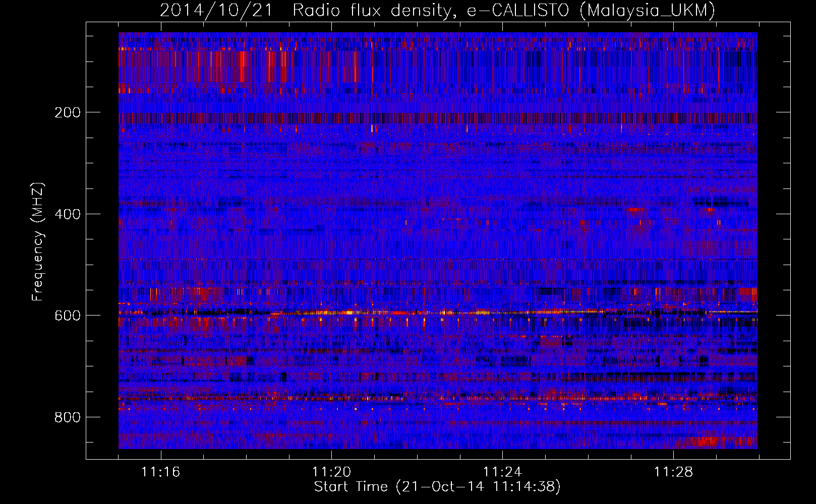Click the 'Frequency (MHZ)' axis label
This screenshot has width=816, height=504.
pyautogui.click(x=38, y=242)
